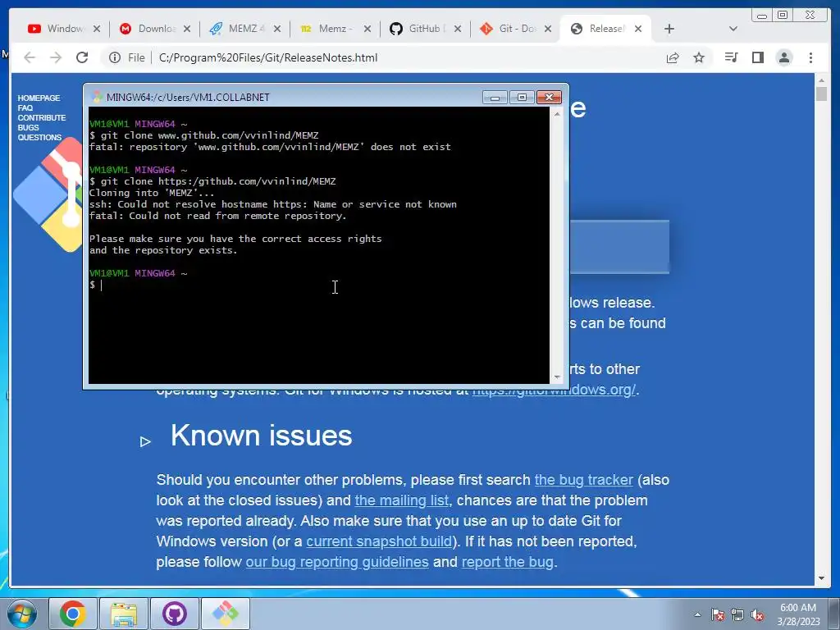Go back to previous page
Image resolution: width=840 pixels, height=630 pixels.
[30, 58]
